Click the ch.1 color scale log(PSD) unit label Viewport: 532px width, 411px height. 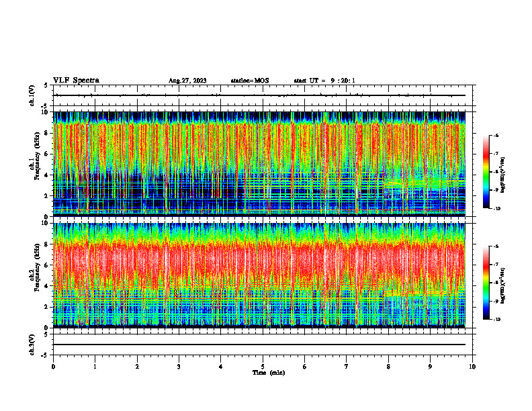click(x=503, y=175)
